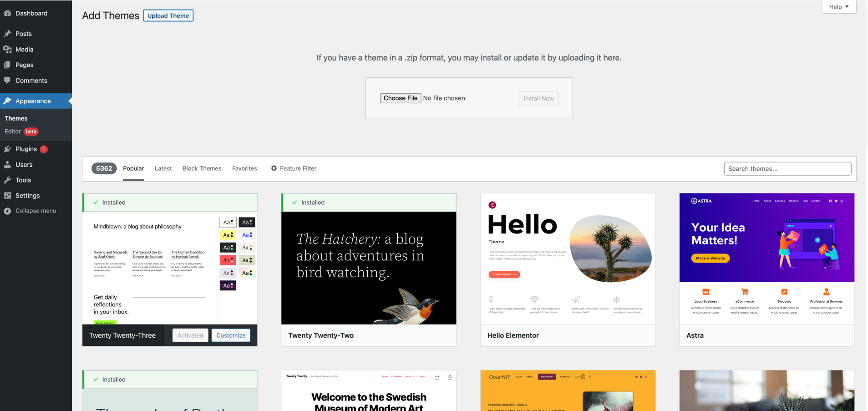Select the Favorites tab

click(x=244, y=168)
